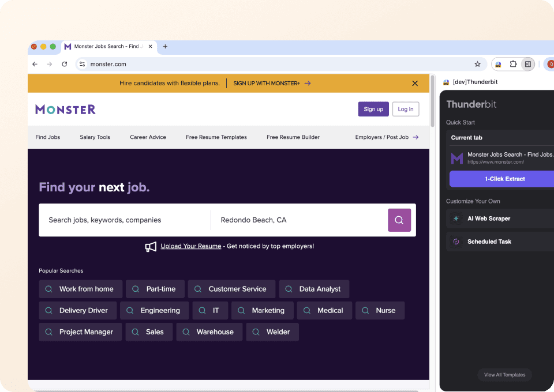Click the Monster logo
Viewport: 554px width, 392px height.
(65, 110)
